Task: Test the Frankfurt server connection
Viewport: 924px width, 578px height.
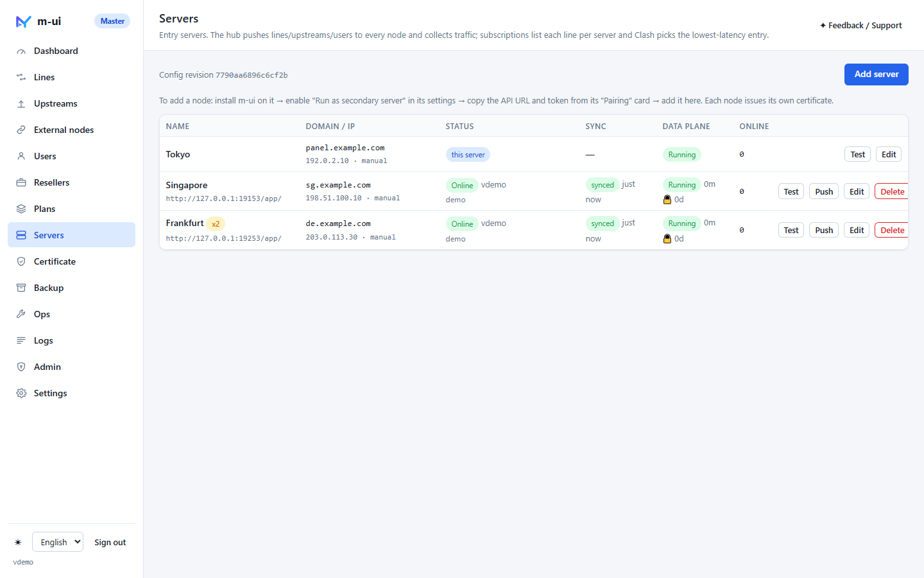Action: click(x=791, y=231)
